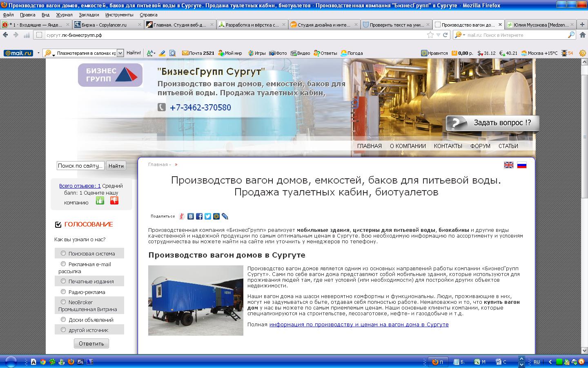Open the Закладки menu
Image resolution: width=588 pixels, height=368 pixels.
[x=89, y=15]
